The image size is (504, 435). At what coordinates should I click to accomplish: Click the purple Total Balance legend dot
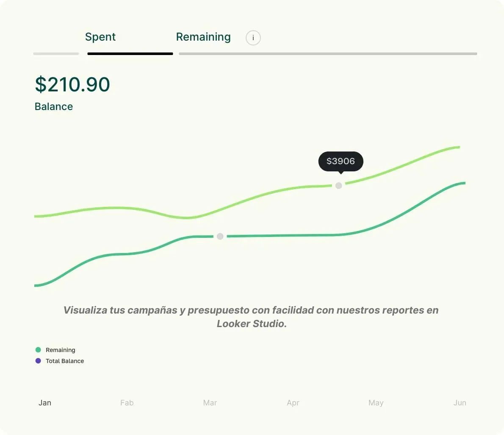[38, 361]
